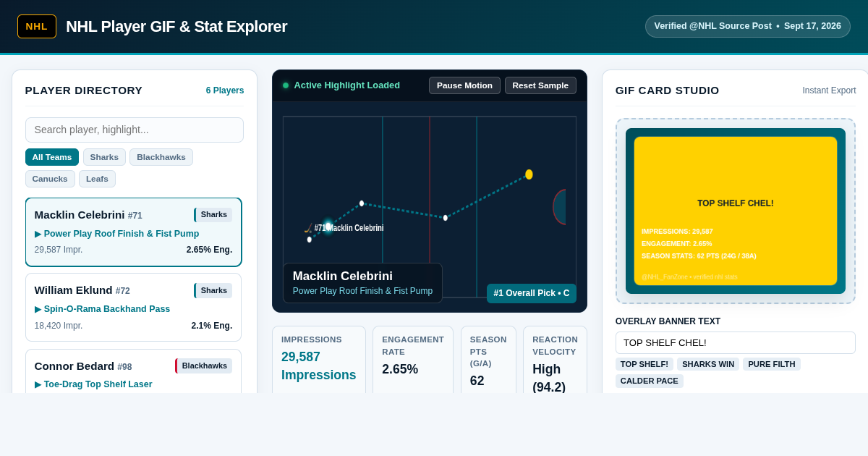Click the Sharks badge on Eklund's card

213,290
